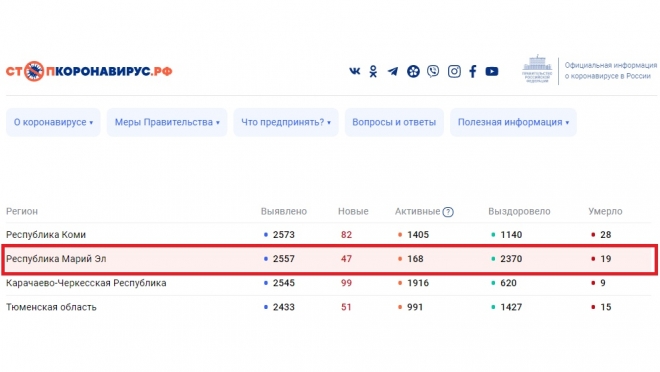Open the VK social network icon
660x372 pixels.
click(x=354, y=71)
